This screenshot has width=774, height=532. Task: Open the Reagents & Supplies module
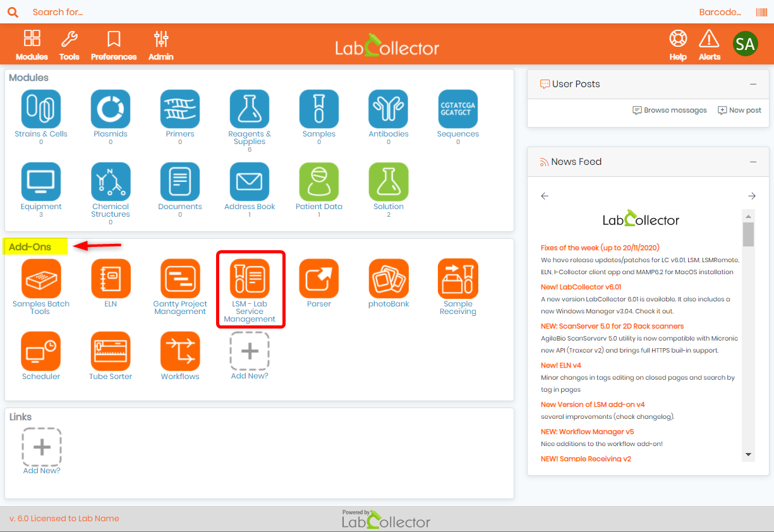coord(250,109)
